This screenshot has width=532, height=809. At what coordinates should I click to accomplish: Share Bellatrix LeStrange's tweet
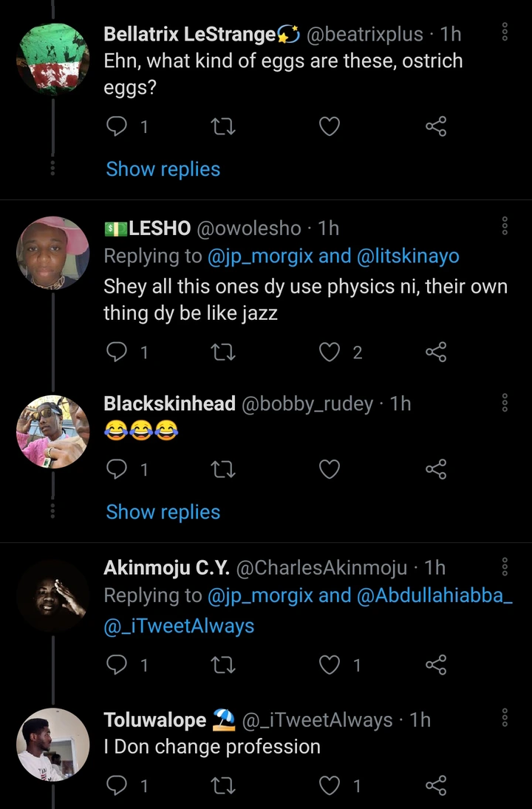click(436, 127)
